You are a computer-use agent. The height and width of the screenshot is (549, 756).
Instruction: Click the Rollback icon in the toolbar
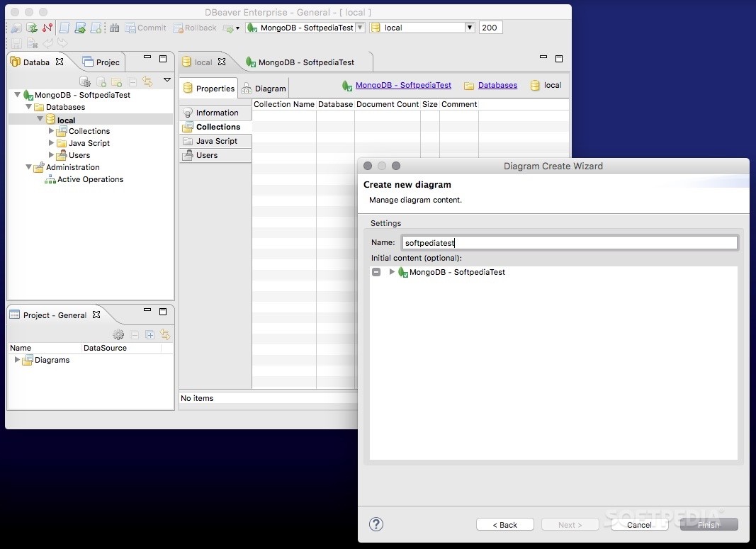pos(178,28)
